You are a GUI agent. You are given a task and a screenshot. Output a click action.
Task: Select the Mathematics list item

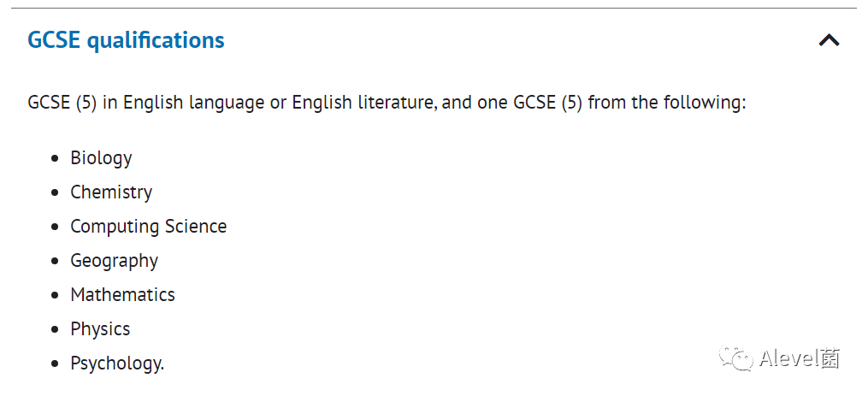point(122,294)
